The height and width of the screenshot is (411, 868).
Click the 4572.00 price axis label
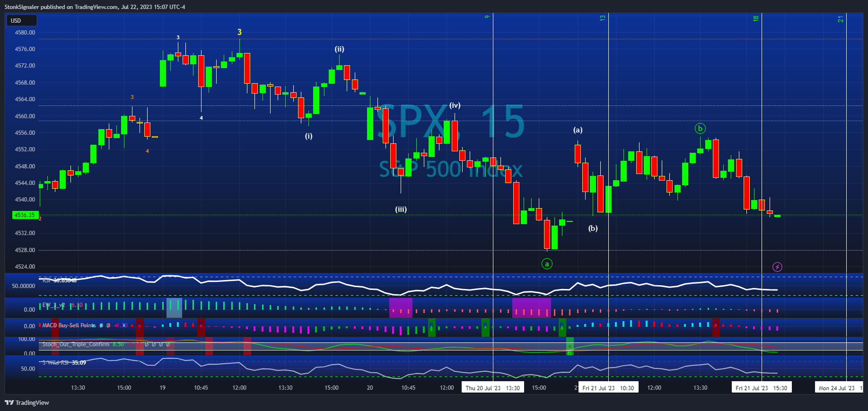[x=25, y=66]
